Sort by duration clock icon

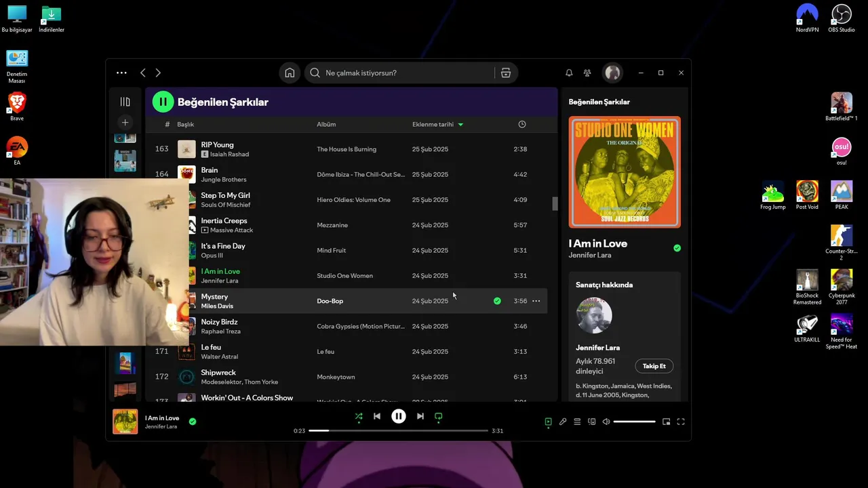[x=521, y=124]
